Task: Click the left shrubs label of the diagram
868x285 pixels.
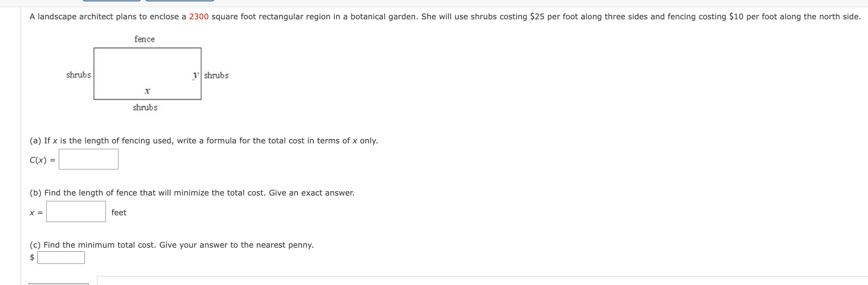Action: click(x=78, y=76)
